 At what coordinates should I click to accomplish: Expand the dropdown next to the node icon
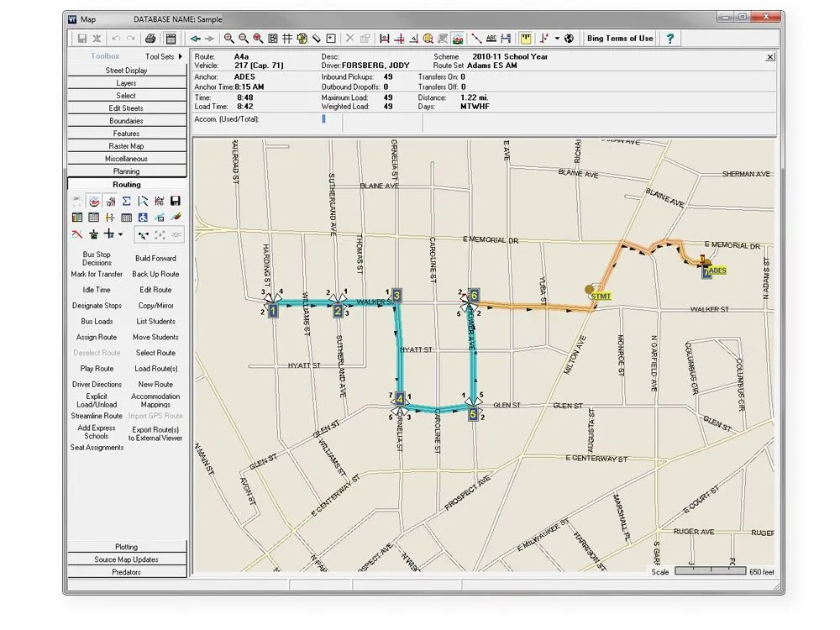coord(557,39)
